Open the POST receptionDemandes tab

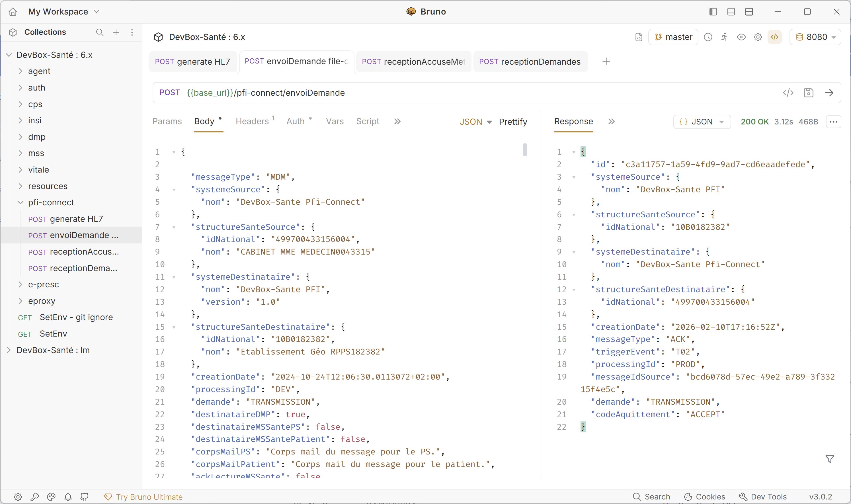click(x=530, y=62)
